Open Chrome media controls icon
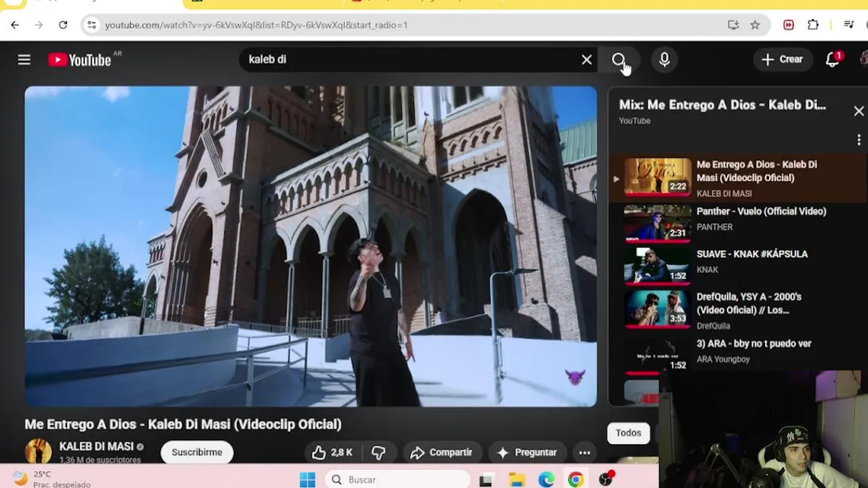Viewport: 868px width, 488px height. 848,25
